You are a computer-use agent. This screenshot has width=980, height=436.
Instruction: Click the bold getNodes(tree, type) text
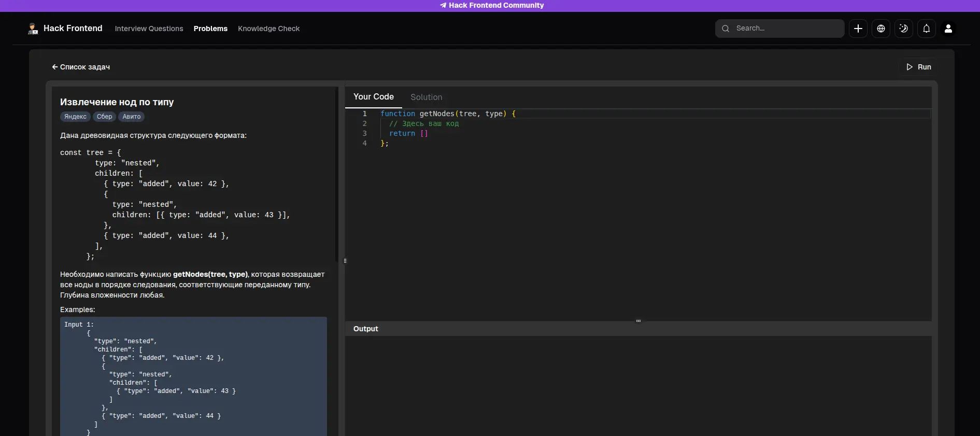tap(210, 274)
